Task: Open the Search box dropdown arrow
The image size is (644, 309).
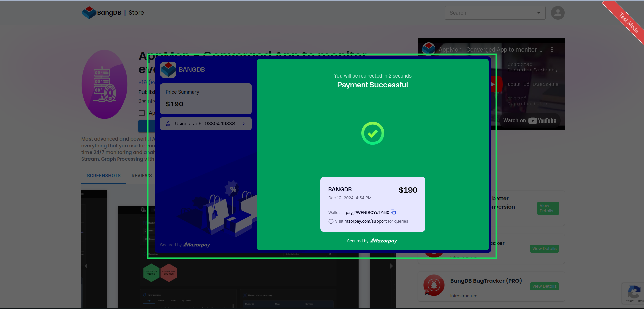Action: (x=539, y=13)
